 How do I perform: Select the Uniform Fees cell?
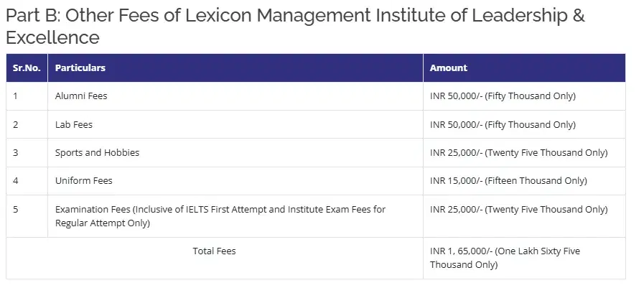pos(84,180)
